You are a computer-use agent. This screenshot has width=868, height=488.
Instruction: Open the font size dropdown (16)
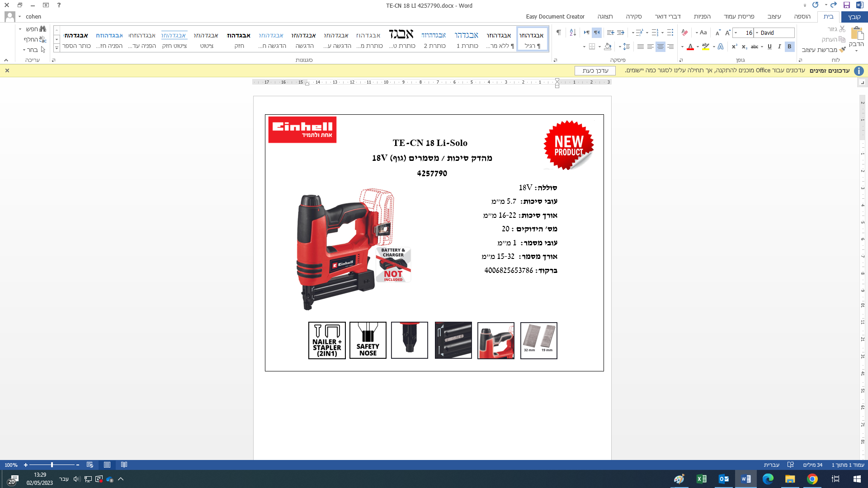click(x=736, y=33)
